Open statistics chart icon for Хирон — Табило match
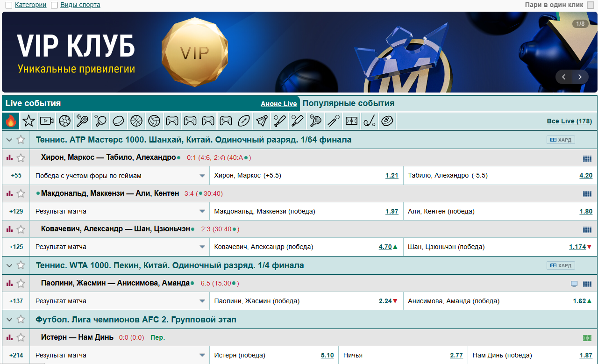Viewport: 598px width, 364px height. pyautogui.click(x=9, y=158)
